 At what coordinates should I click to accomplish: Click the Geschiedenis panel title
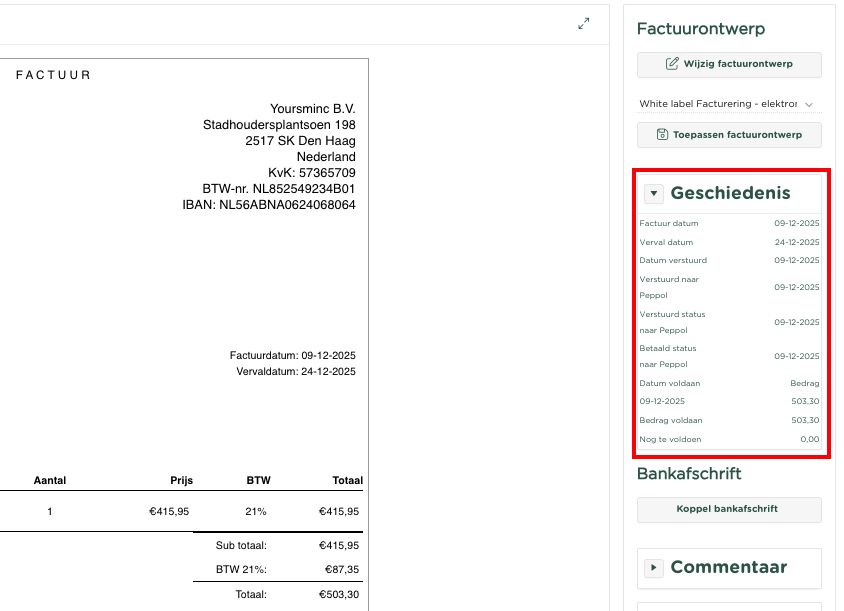(x=730, y=193)
